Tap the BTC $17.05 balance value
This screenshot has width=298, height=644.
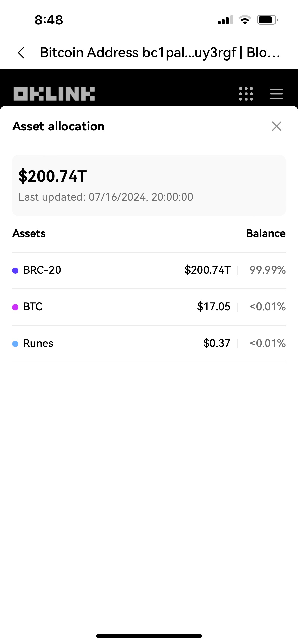click(x=213, y=307)
